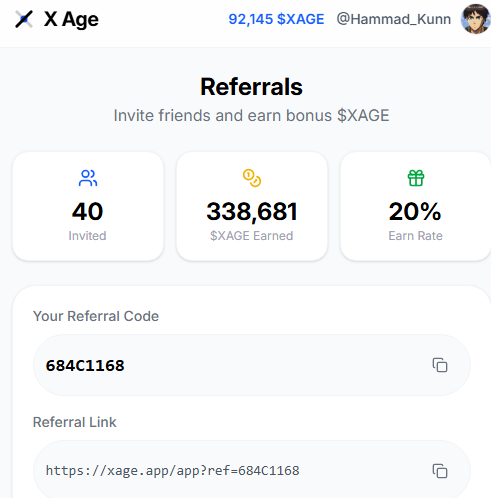Click the 20% earn rate value
Image resolution: width=491 pixels, height=498 pixels.
coord(415,211)
